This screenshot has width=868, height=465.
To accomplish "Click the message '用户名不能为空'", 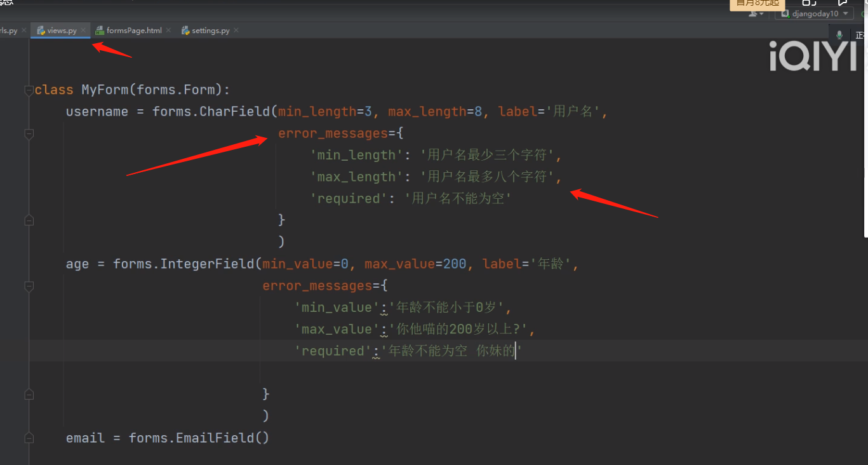I will (x=458, y=198).
